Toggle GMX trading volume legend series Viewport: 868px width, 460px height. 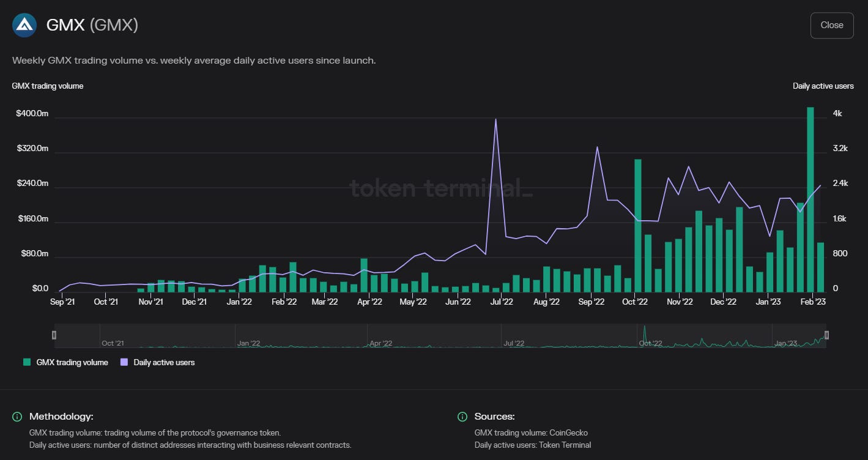[65, 362]
